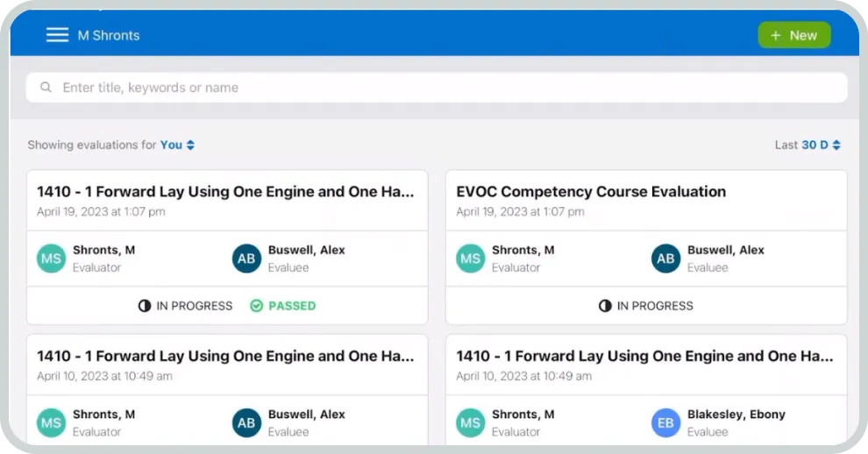
Task: Click AB avatar in bottom-left April 10 card
Action: click(246, 422)
